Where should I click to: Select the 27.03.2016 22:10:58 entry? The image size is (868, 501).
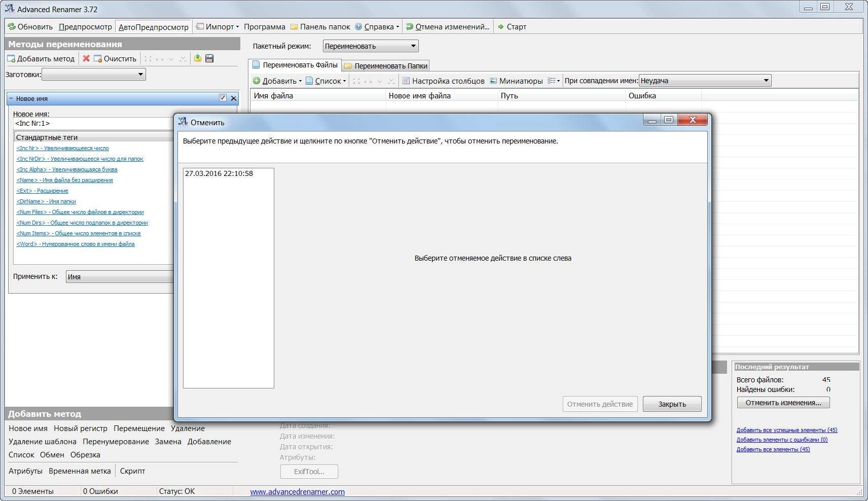point(219,173)
